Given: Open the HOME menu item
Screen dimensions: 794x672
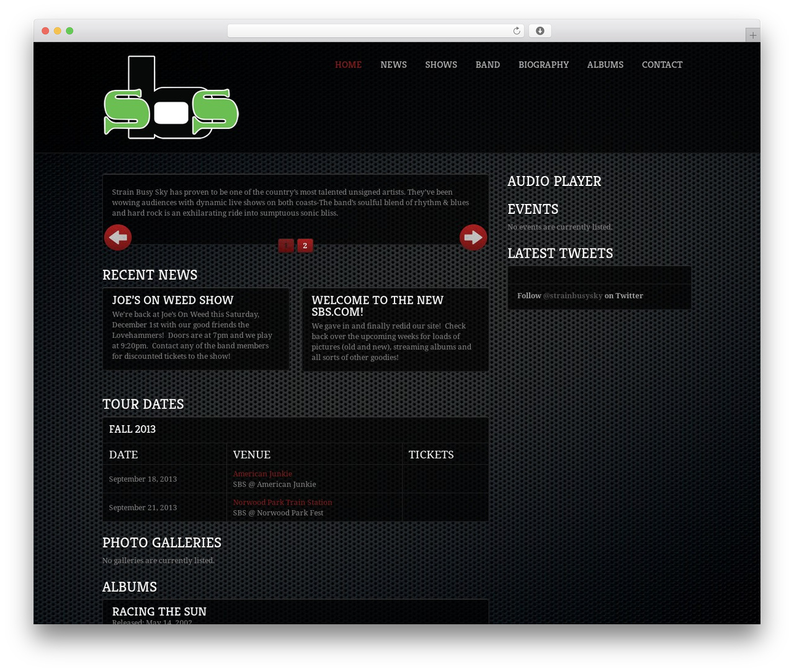Looking at the screenshot, I should [x=348, y=64].
